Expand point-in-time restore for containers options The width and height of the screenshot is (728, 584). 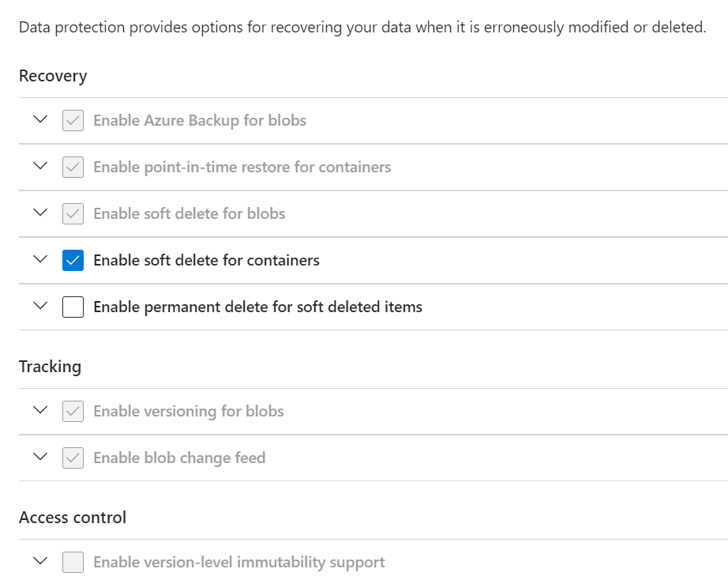(x=41, y=167)
